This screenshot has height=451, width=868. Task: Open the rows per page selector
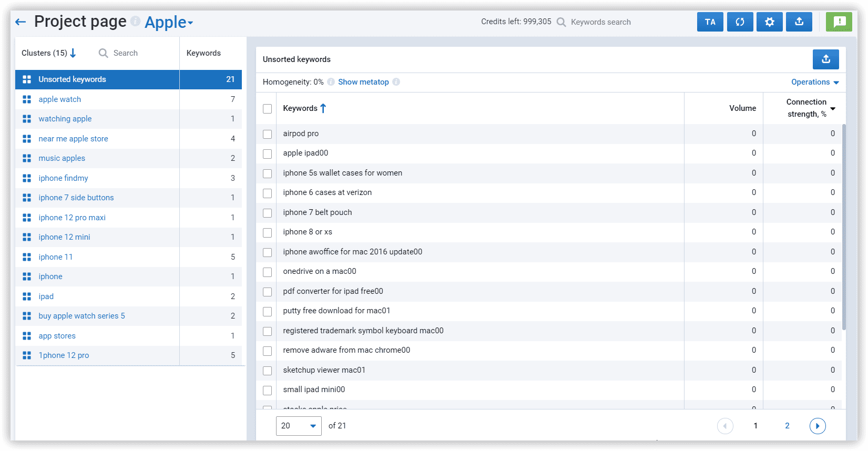(299, 426)
